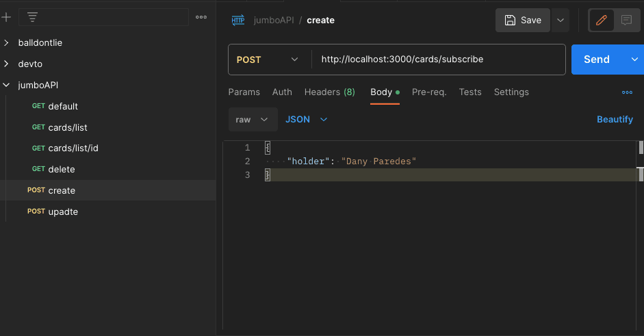The width and height of the screenshot is (644, 336).
Task: Open the POST method dropdown
Action: pos(268,60)
